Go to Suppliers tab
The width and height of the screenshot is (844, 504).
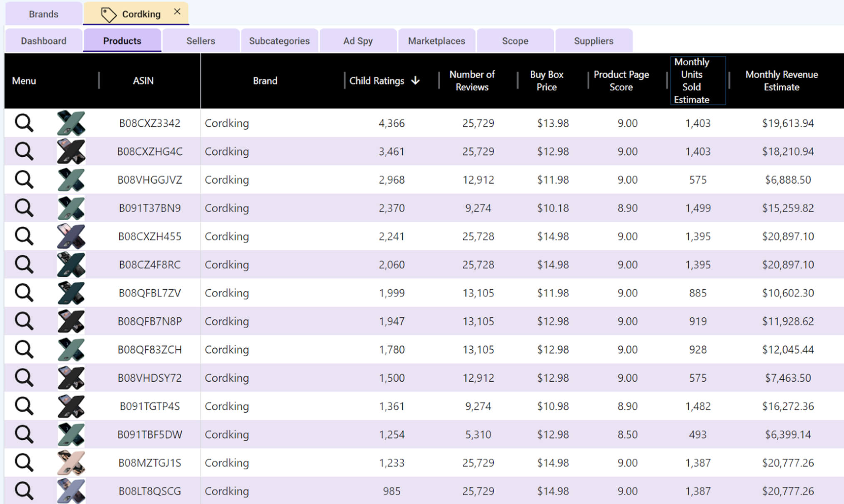[593, 41]
